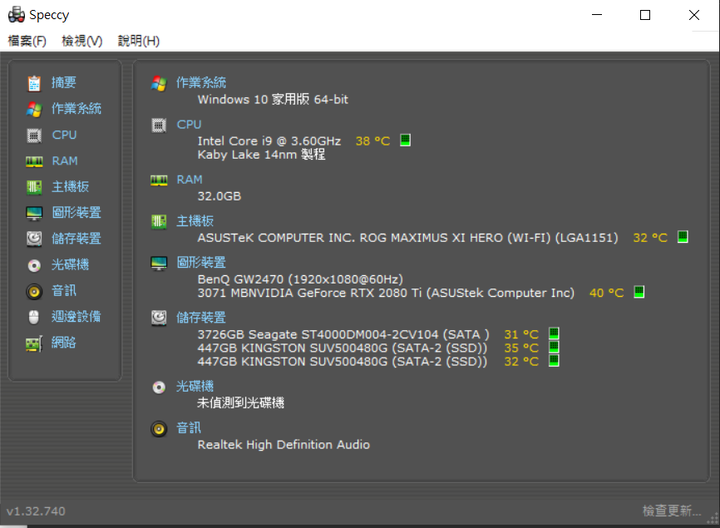Click 3726GB Seagate ST4000DM004 drive line

coord(343,334)
